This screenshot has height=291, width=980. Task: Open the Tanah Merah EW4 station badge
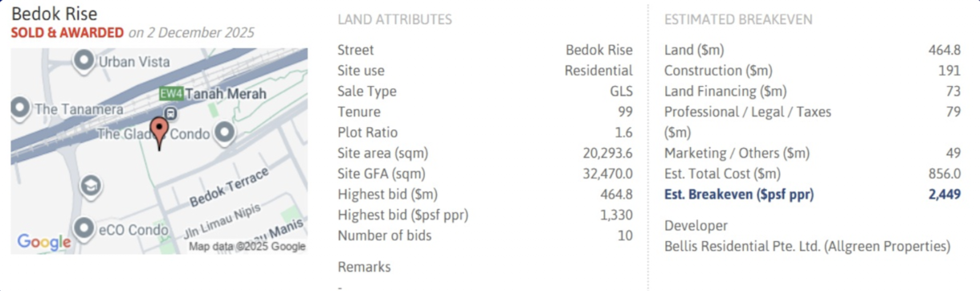click(x=170, y=94)
